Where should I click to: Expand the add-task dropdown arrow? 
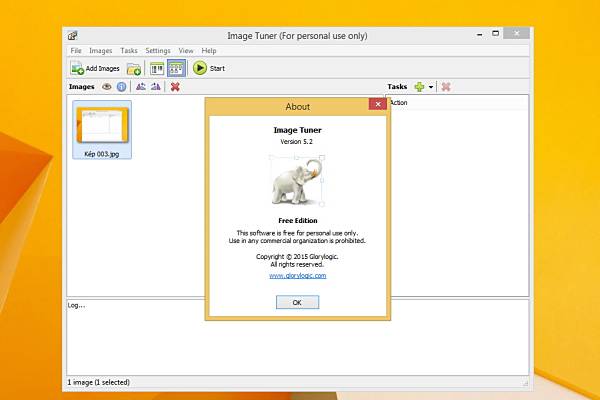431,87
